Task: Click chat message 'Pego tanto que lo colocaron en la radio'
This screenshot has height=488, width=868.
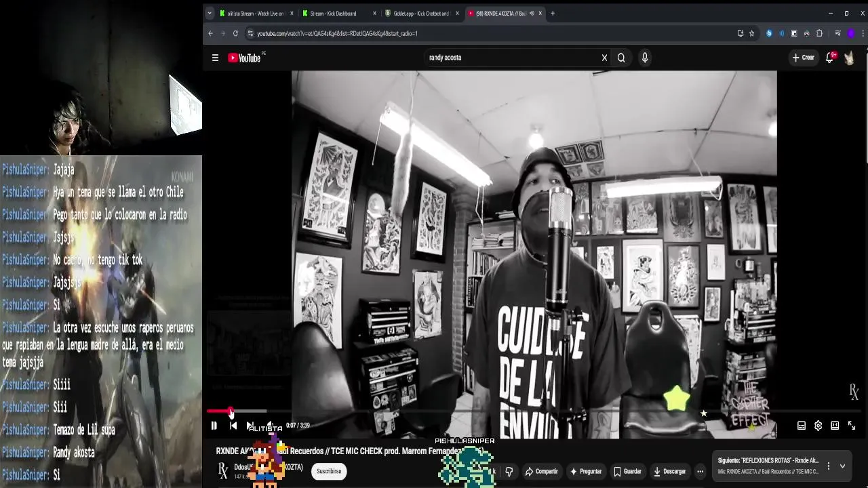Action: click(120, 215)
